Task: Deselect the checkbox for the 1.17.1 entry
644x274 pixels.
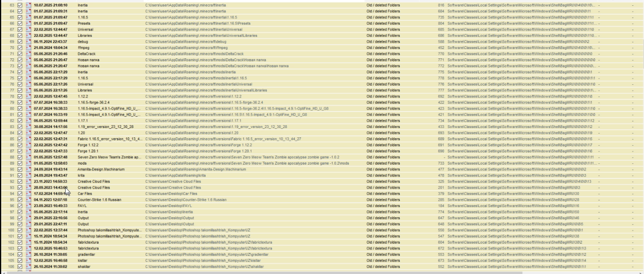Action: (x=20, y=121)
